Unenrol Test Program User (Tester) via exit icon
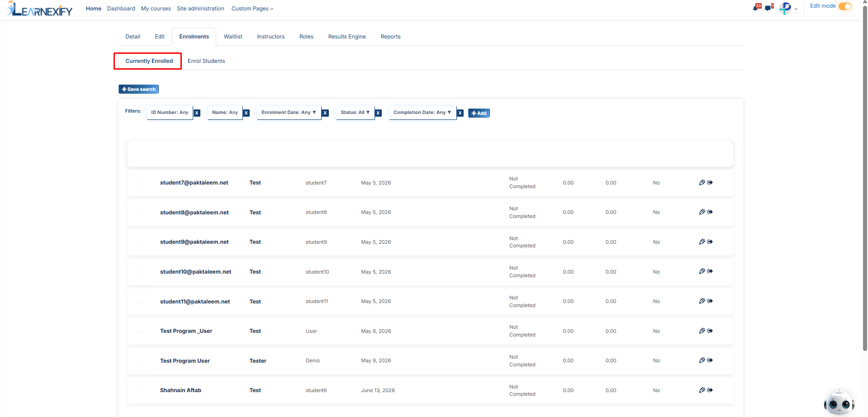This screenshot has height=417, width=868. [x=710, y=360]
